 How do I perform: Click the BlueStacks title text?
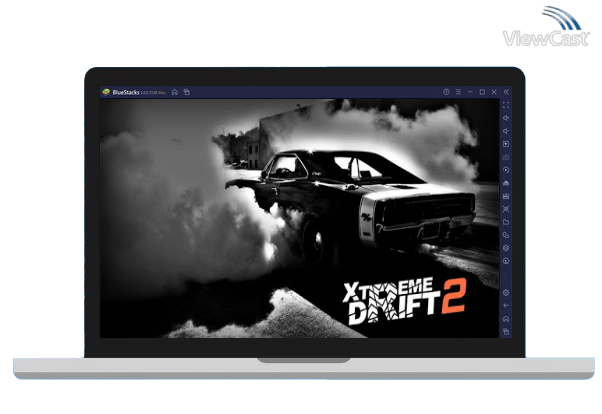pos(126,93)
